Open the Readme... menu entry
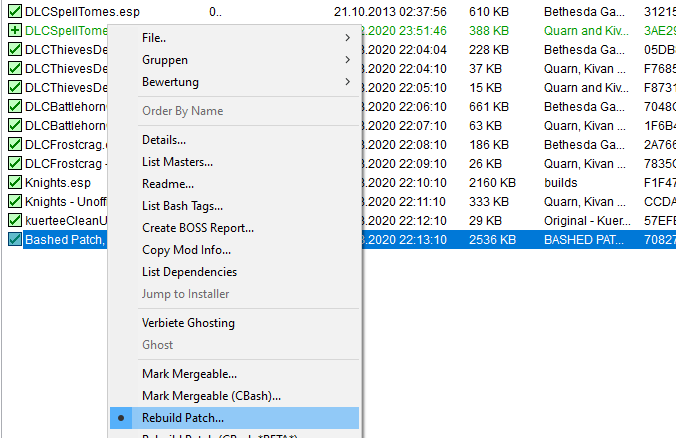The image size is (676, 438). point(168,184)
